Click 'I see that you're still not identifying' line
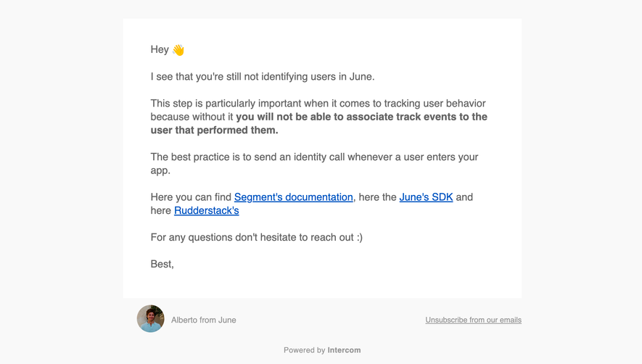 pos(263,77)
